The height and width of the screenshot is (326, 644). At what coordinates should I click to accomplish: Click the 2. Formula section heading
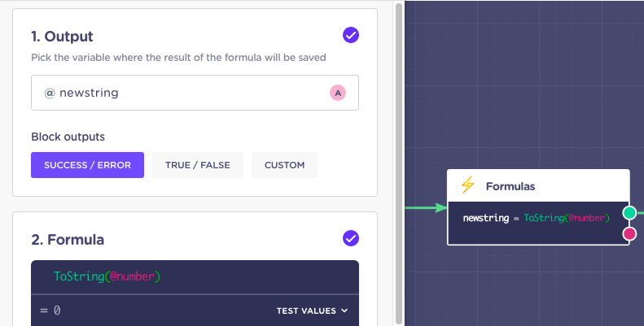click(68, 240)
